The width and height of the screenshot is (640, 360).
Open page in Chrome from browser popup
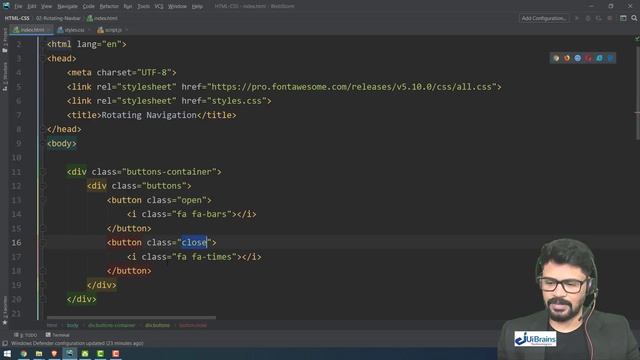coord(556,58)
